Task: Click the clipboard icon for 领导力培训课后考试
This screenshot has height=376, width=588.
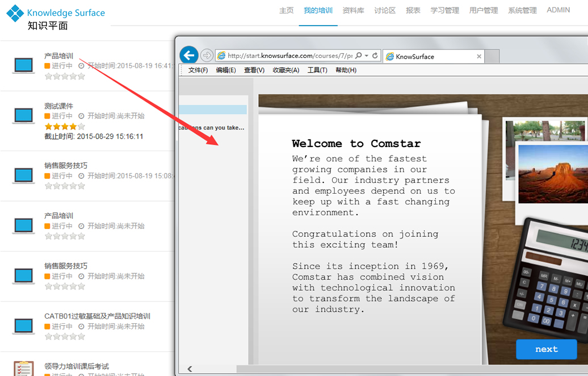Action: click(x=24, y=369)
